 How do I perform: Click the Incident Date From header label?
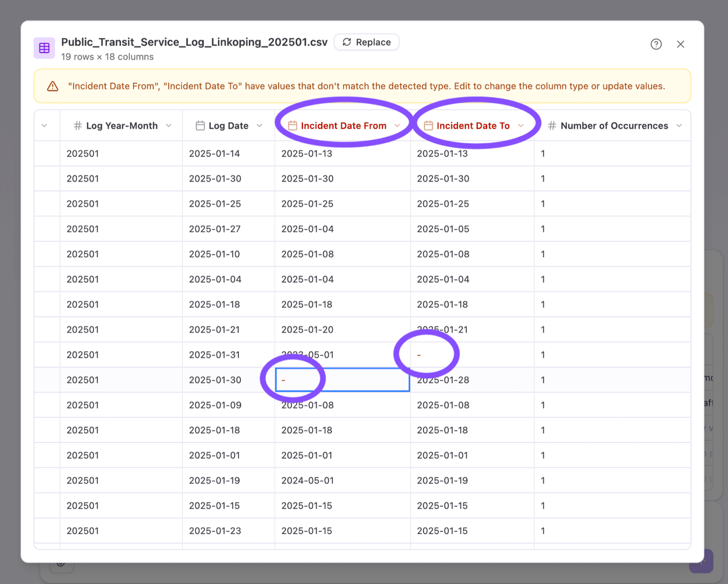(x=344, y=126)
